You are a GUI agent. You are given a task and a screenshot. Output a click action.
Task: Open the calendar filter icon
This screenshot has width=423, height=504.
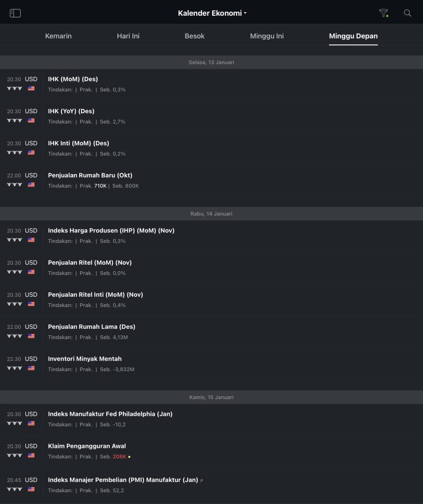383,13
